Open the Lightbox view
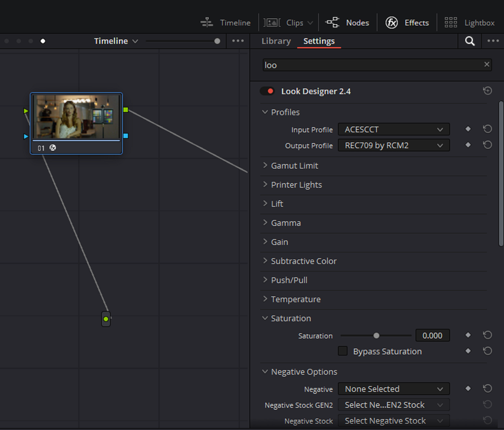Image resolution: width=504 pixels, height=430 pixels. coord(469,23)
